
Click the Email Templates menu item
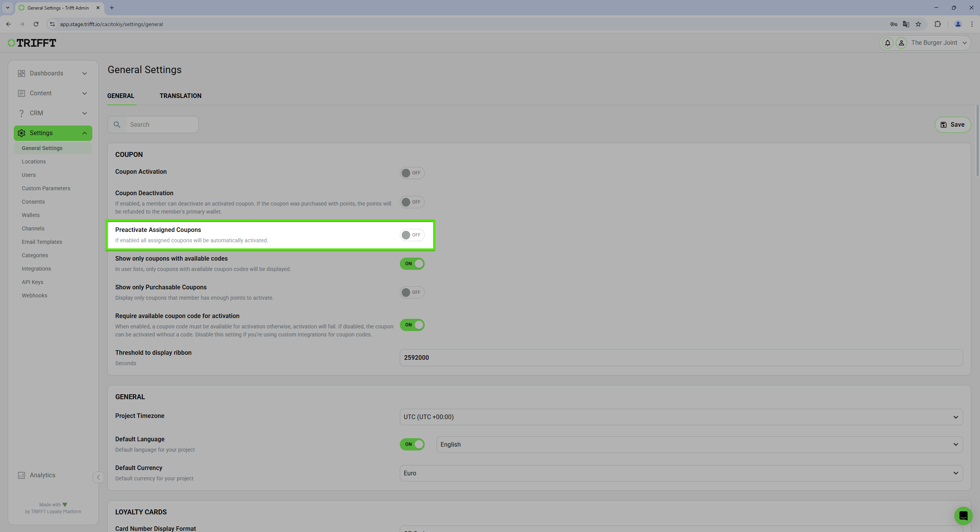point(42,242)
